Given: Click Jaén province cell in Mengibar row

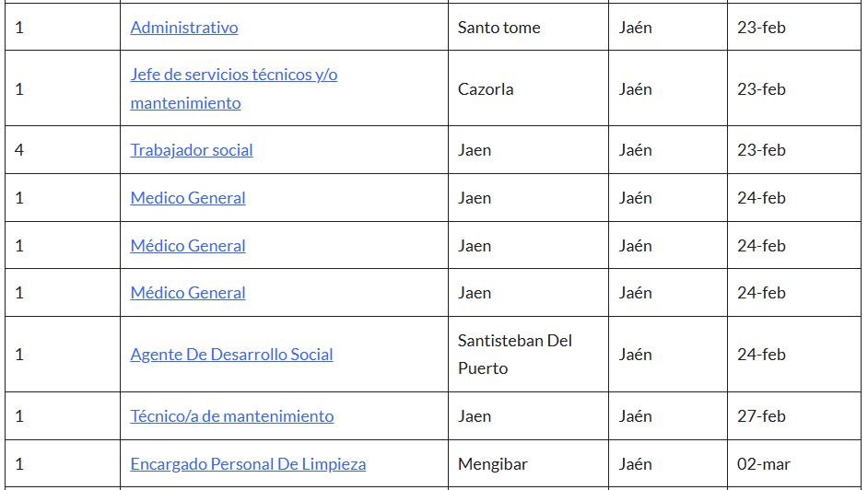Looking at the screenshot, I should [x=636, y=464].
